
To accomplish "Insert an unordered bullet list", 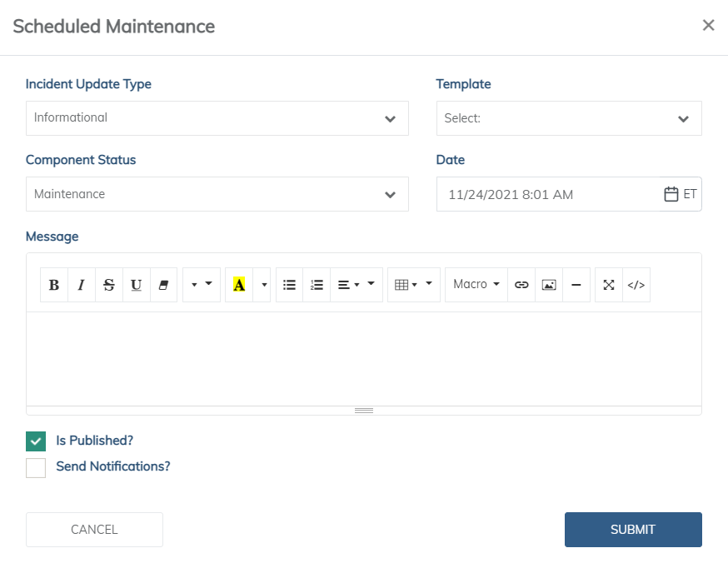I will pos(289,285).
